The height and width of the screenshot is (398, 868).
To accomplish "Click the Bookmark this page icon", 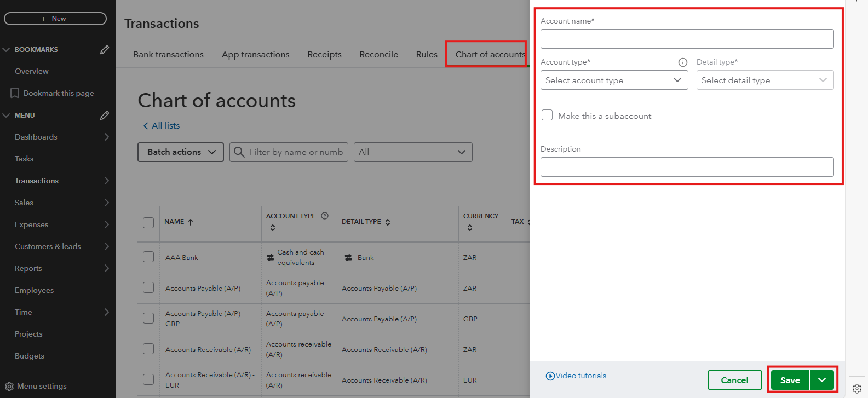I will (x=15, y=93).
